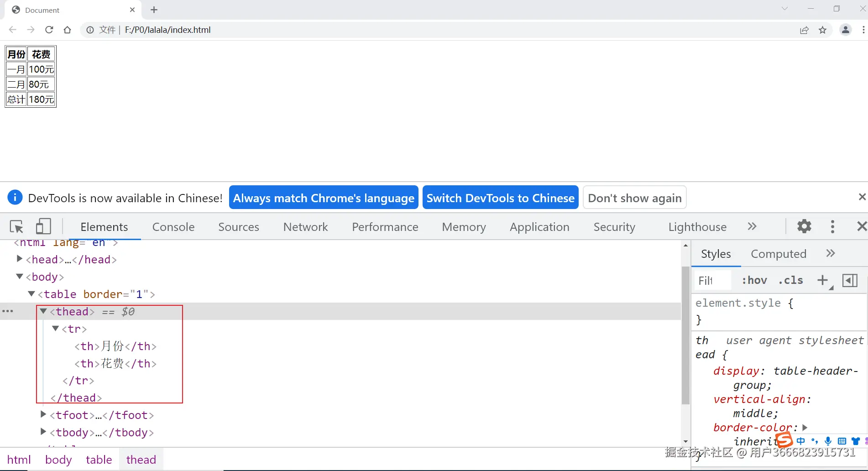Toggle the .cls element classes panel
Image resolution: width=868 pixels, height=471 pixels.
click(x=790, y=280)
